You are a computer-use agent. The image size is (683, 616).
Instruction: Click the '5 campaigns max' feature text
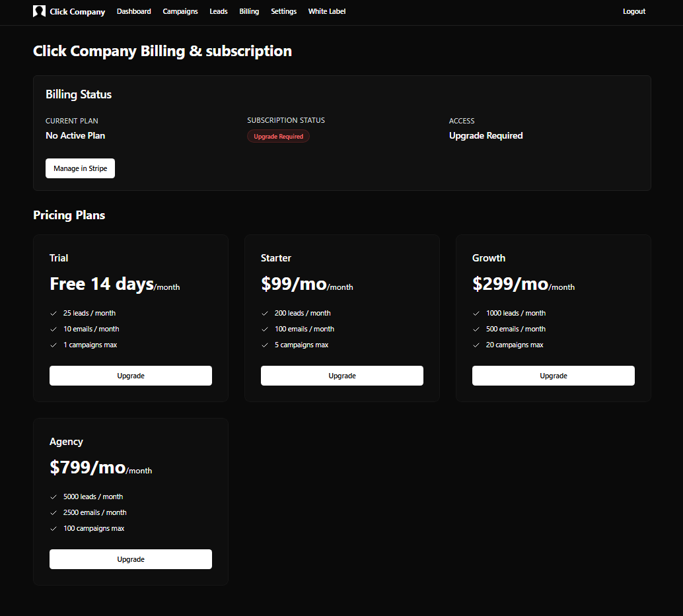pyautogui.click(x=301, y=345)
